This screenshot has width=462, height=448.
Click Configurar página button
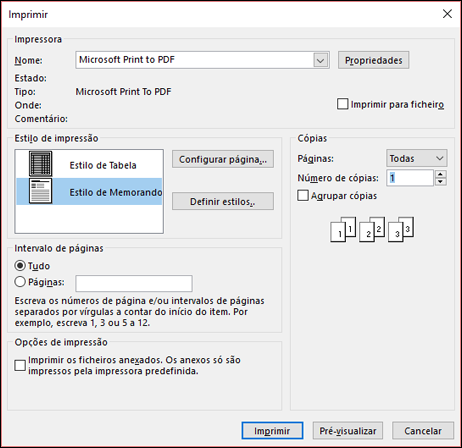[x=223, y=159]
